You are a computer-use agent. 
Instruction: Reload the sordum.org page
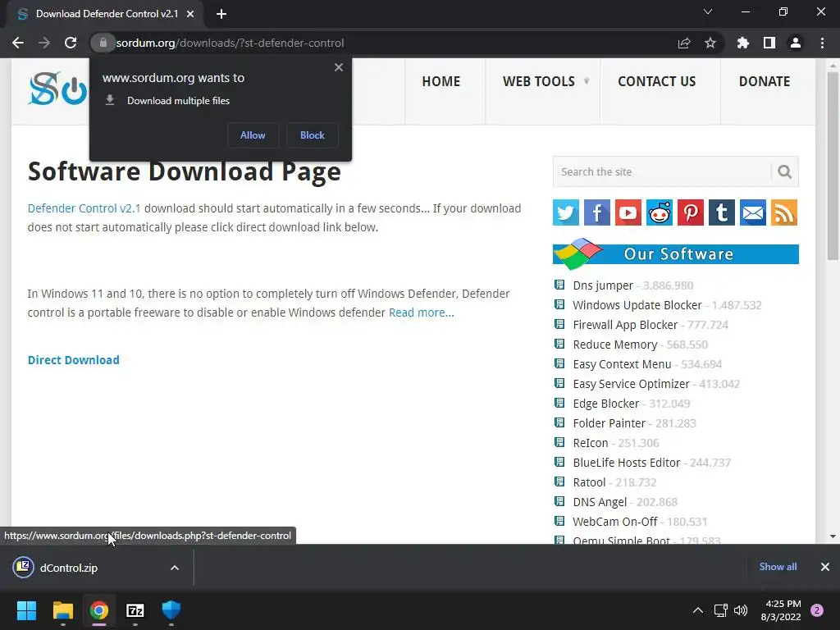(x=71, y=43)
